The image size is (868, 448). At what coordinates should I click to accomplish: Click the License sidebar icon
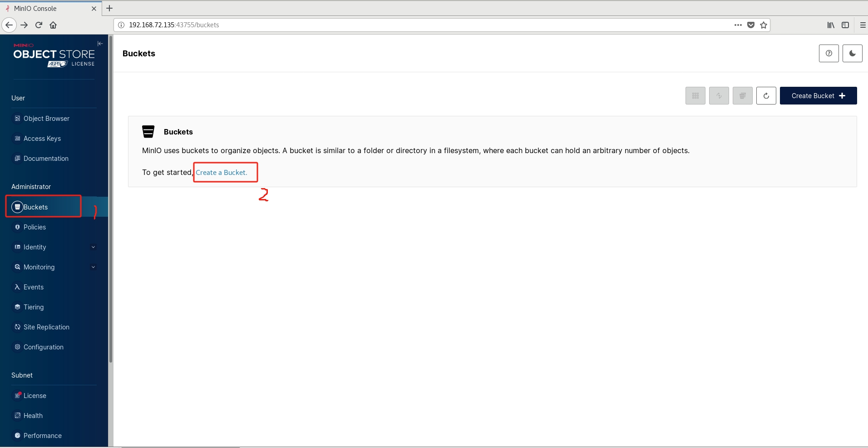(x=18, y=395)
